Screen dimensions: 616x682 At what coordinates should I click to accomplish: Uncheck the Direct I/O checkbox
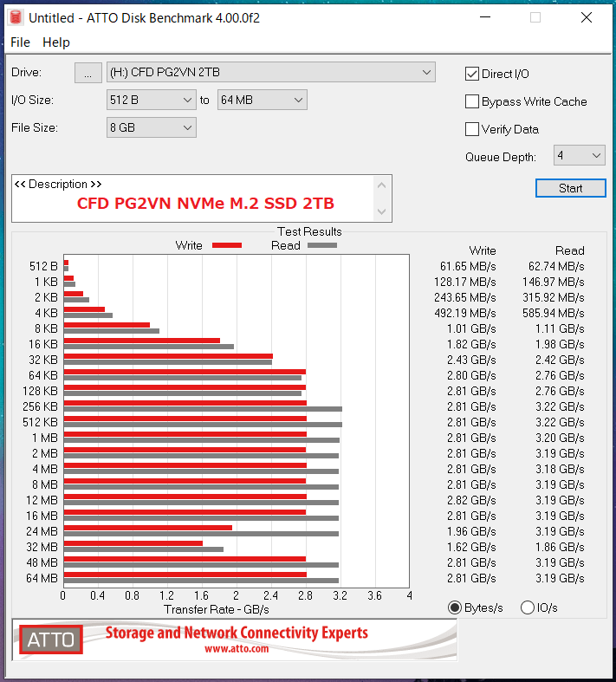click(x=472, y=74)
